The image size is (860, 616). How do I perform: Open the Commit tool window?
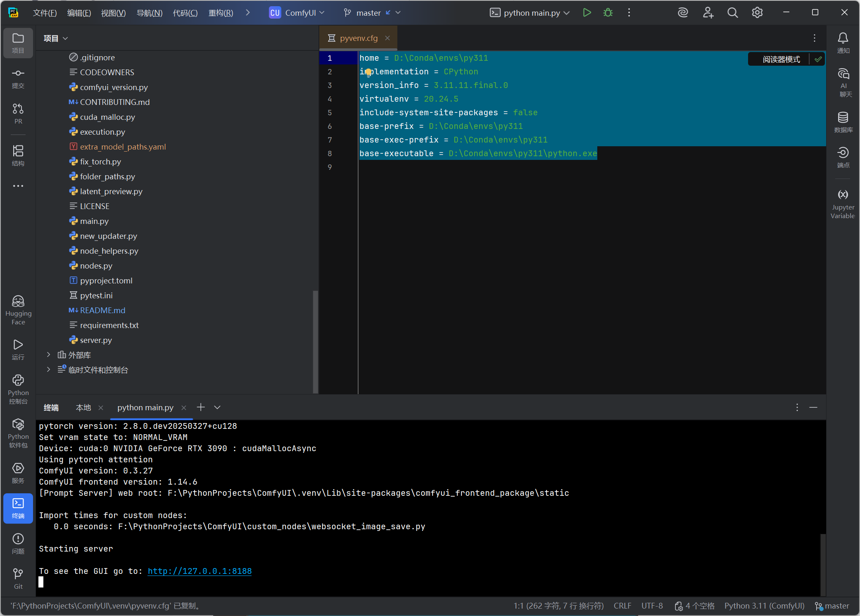coord(18,78)
